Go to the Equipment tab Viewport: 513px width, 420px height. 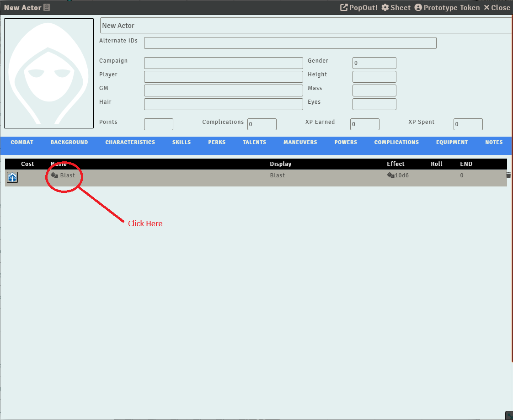tap(452, 143)
